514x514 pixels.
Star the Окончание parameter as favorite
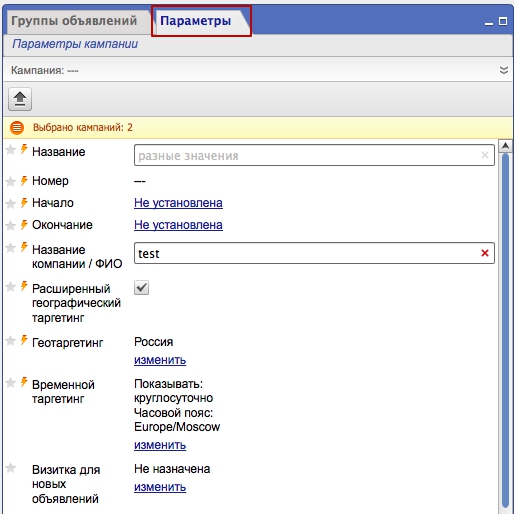pos(11,226)
